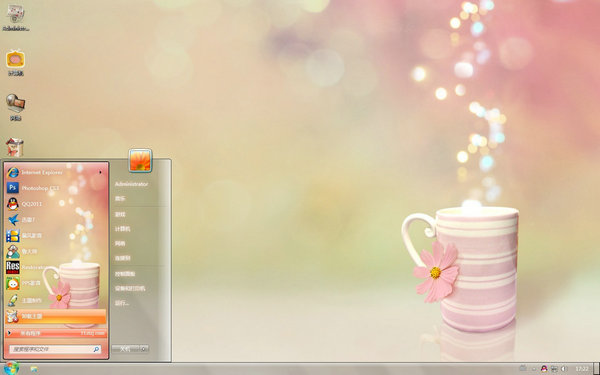Click the QQ penguin tray icon

[x=544, y=369]
